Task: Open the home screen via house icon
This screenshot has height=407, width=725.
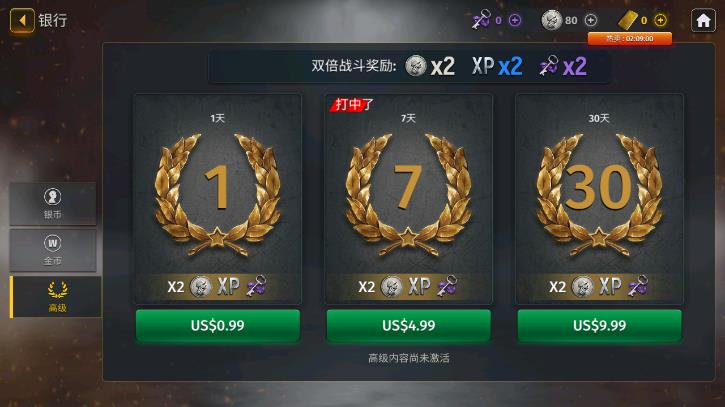Action: point(703,20)
